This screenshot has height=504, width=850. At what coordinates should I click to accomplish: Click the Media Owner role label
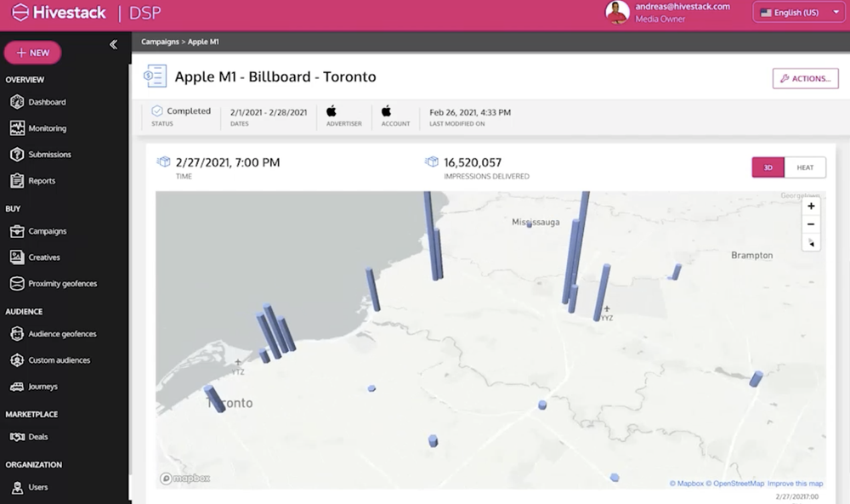click(x=660, y=19)
